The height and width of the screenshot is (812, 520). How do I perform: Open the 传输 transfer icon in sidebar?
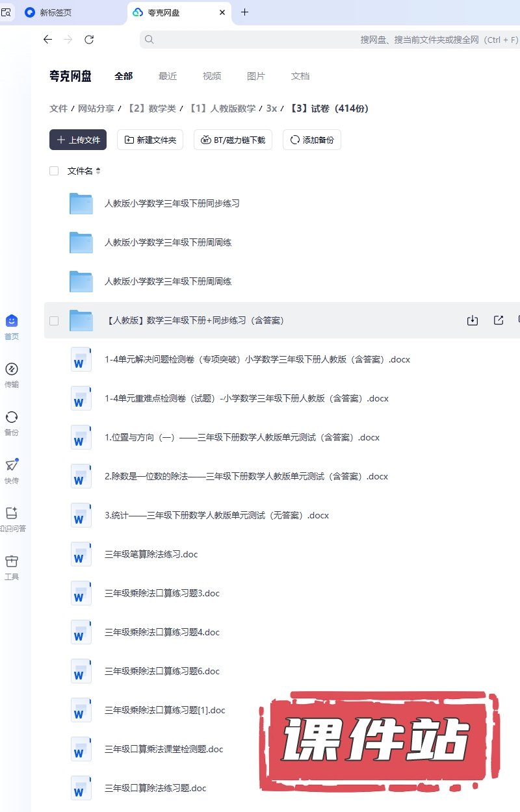(12, 370)
